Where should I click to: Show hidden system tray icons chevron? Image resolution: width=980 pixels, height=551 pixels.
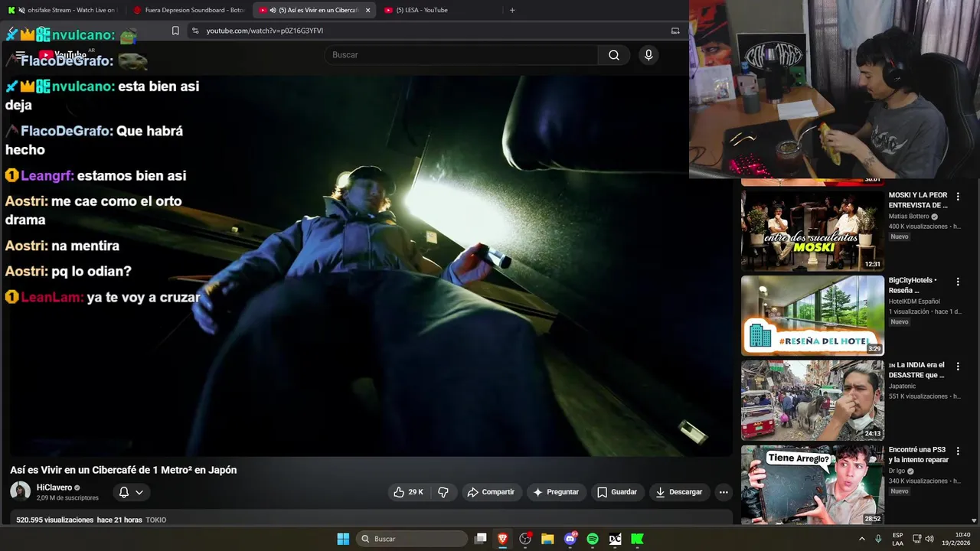[x=862, y=539]
